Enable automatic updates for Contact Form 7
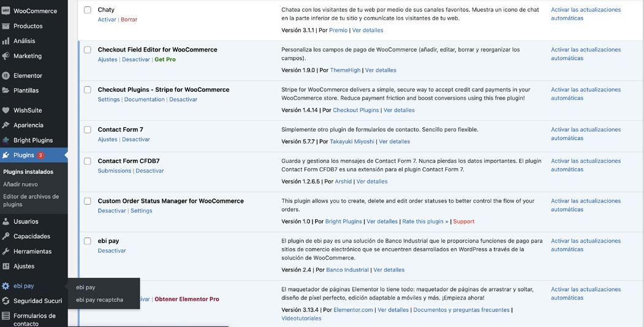Viewport: 644px width, 327px height. [x=585, y=133]
